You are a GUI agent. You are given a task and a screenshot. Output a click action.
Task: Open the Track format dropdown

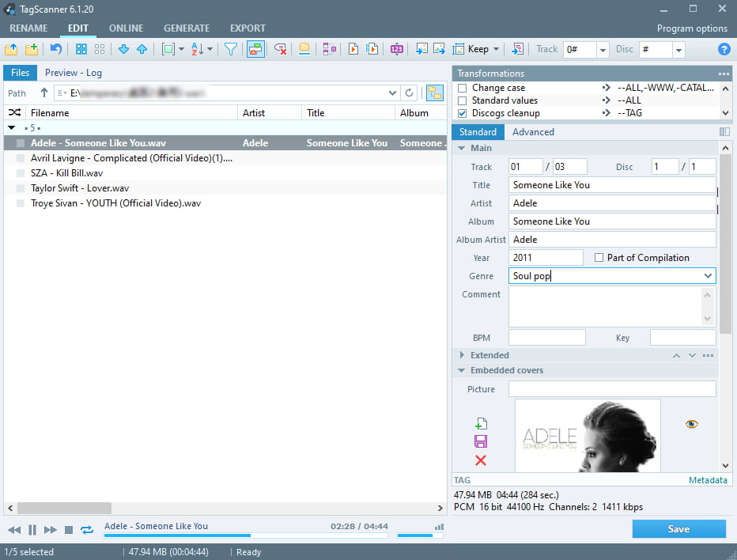(603, 49)
